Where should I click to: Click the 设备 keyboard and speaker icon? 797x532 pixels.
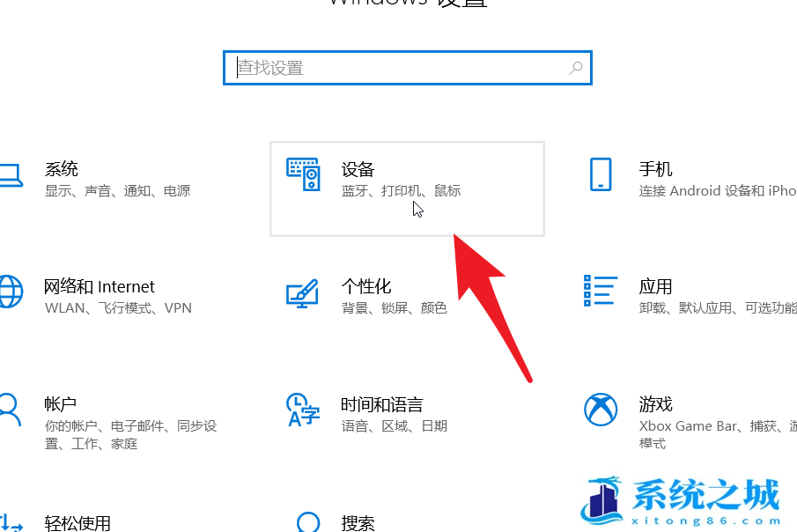304,174
